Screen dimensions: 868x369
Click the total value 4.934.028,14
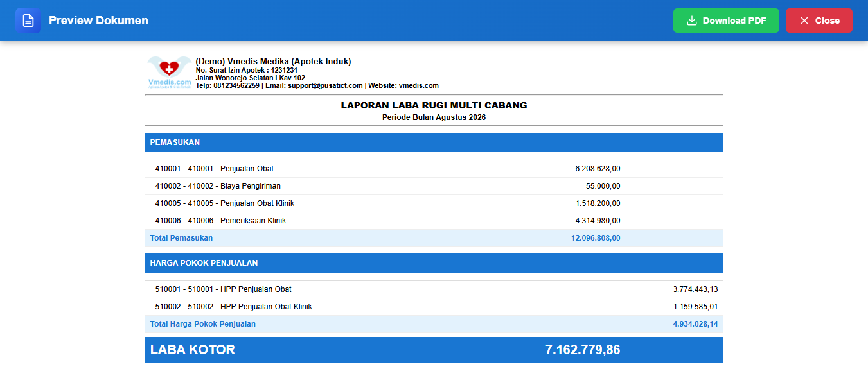click(x=695, y=324)
